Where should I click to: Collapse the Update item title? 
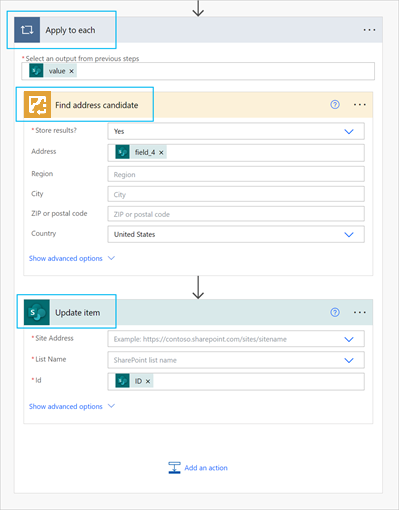[78, 313]
